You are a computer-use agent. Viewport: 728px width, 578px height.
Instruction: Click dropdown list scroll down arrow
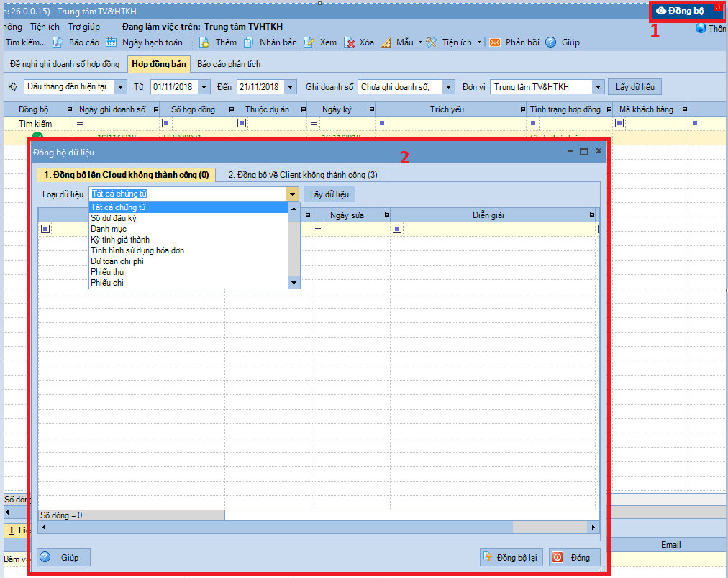[x=294, y=282]
